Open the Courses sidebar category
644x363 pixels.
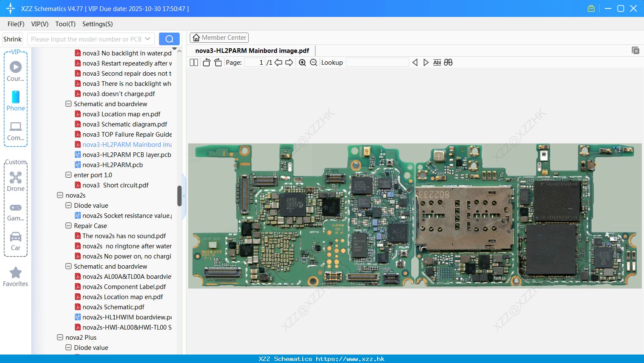pyautogui.click(x=16, y=71)
